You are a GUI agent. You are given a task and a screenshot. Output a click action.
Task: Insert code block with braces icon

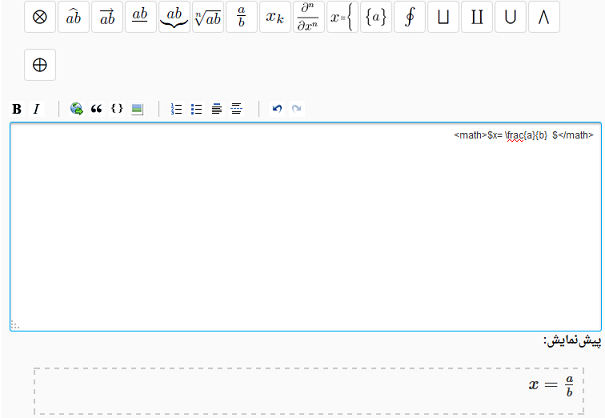click(117, 109)
